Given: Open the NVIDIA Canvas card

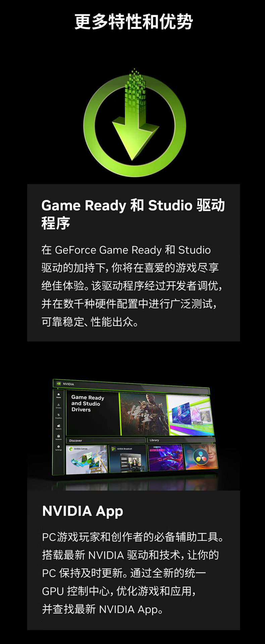Looking at the screenshot, I should point(87,459).
